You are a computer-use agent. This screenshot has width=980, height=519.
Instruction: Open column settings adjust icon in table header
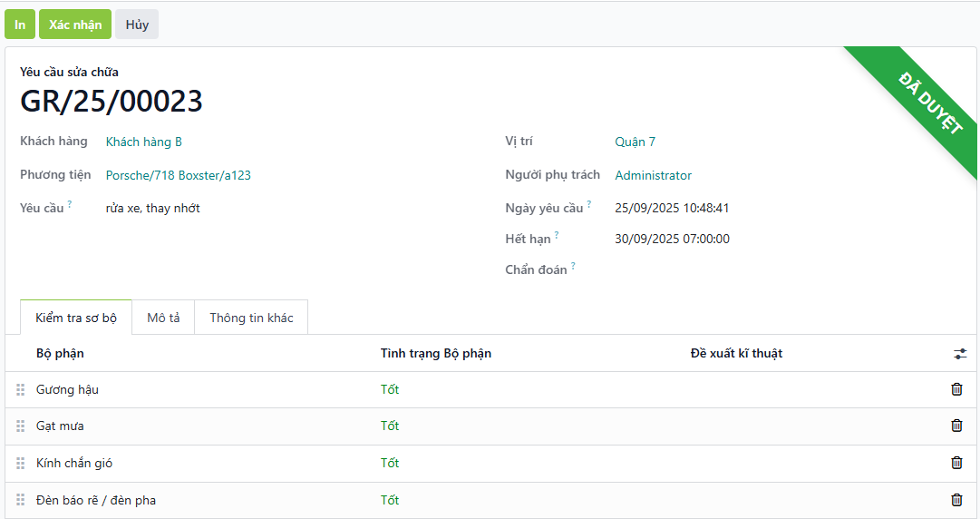(x=960, y=354)
